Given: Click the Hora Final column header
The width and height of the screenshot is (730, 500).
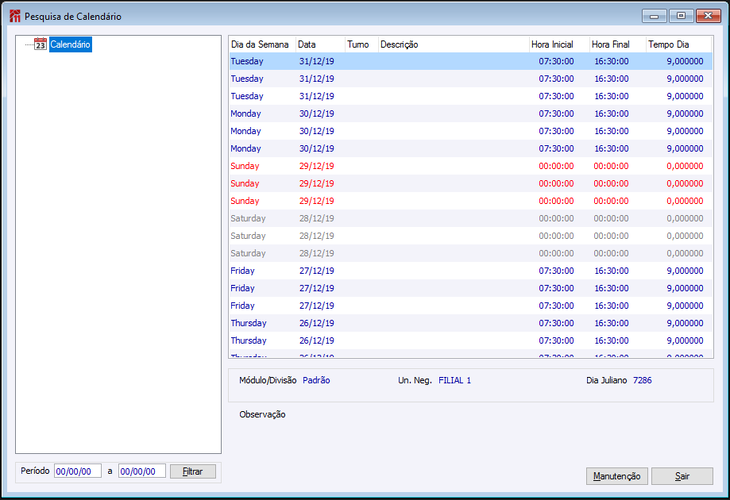Looking at the screenshot, I should pos(617,45).
